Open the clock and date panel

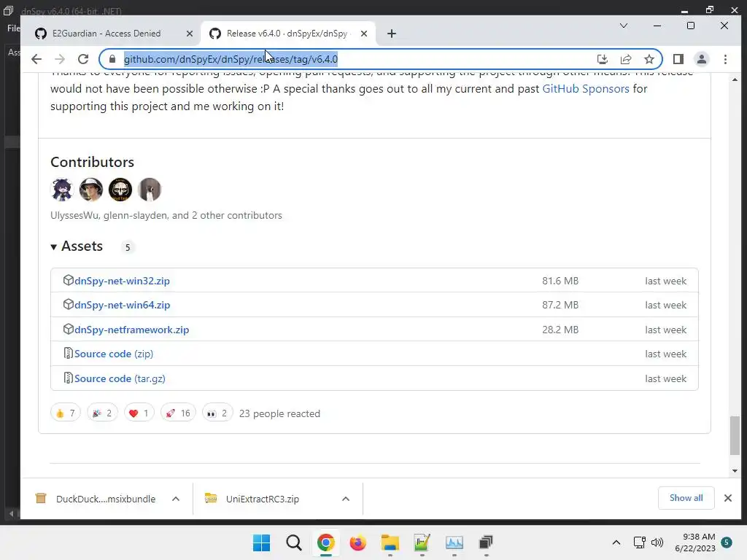[695, 542]
